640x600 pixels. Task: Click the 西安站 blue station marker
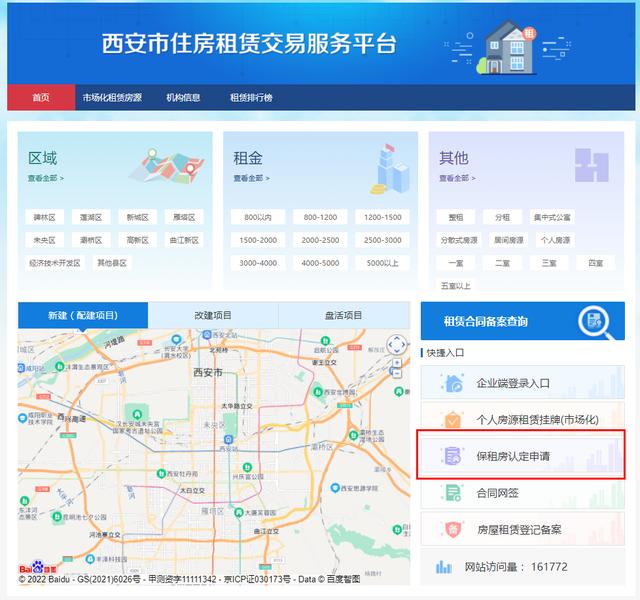click(229, 439)
